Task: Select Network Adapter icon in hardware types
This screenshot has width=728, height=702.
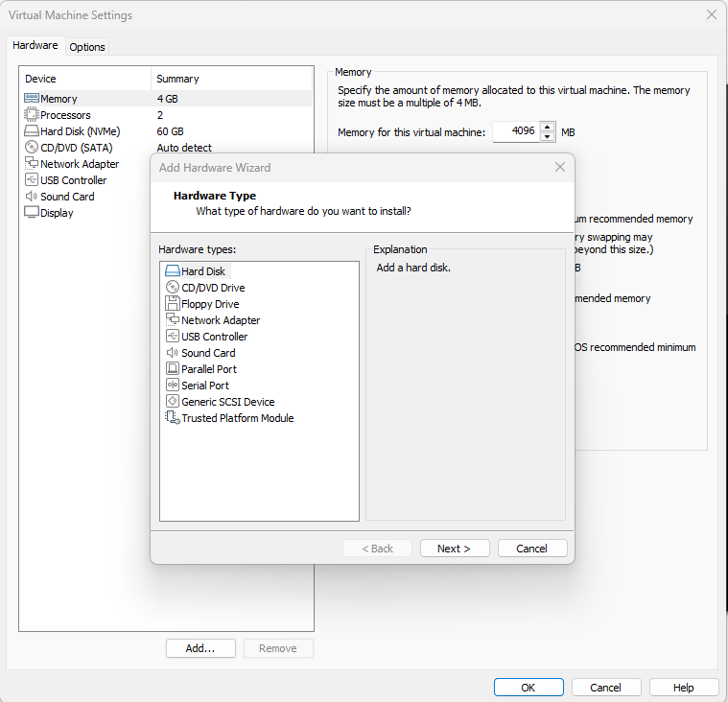Action: point(173,319)
